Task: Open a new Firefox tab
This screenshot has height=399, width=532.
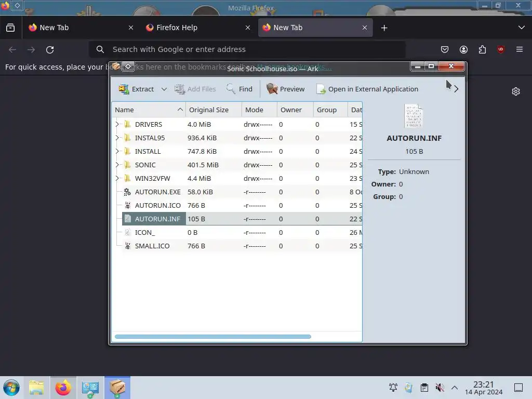Action: pos(384,28)
